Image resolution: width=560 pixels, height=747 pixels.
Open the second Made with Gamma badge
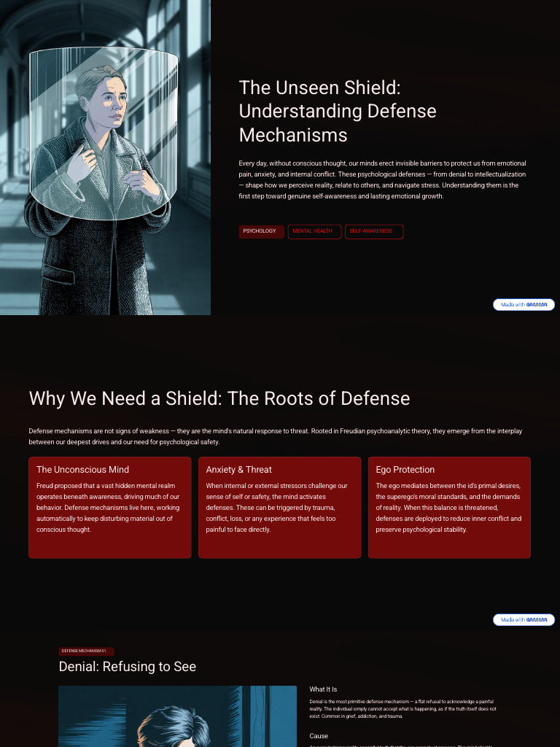point(524,619)
